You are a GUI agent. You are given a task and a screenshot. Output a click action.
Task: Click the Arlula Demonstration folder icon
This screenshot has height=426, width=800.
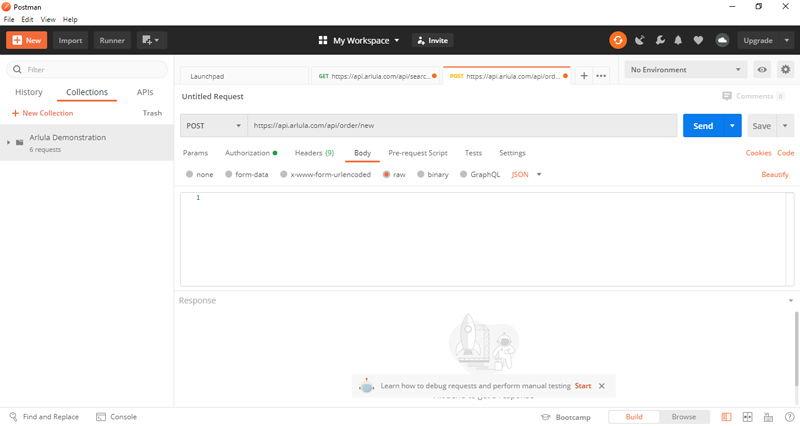(19, 142)
